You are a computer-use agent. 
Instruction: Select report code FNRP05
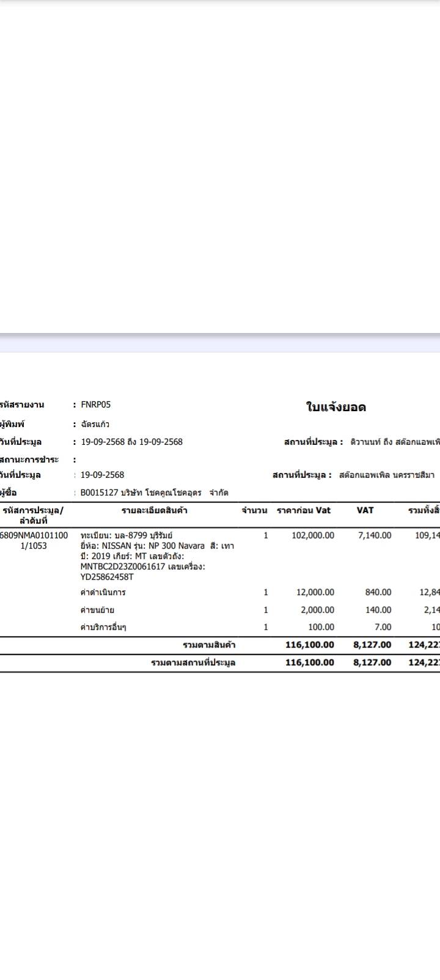95,404
